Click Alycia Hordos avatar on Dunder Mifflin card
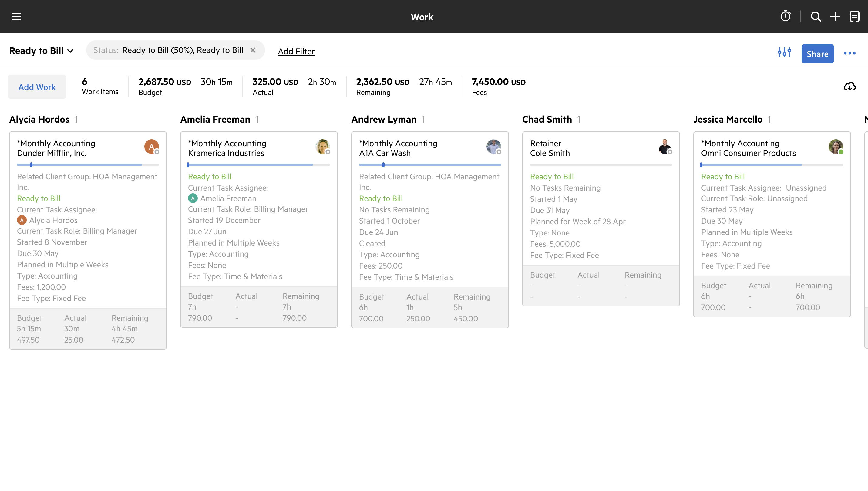 (x=151, y=147)
